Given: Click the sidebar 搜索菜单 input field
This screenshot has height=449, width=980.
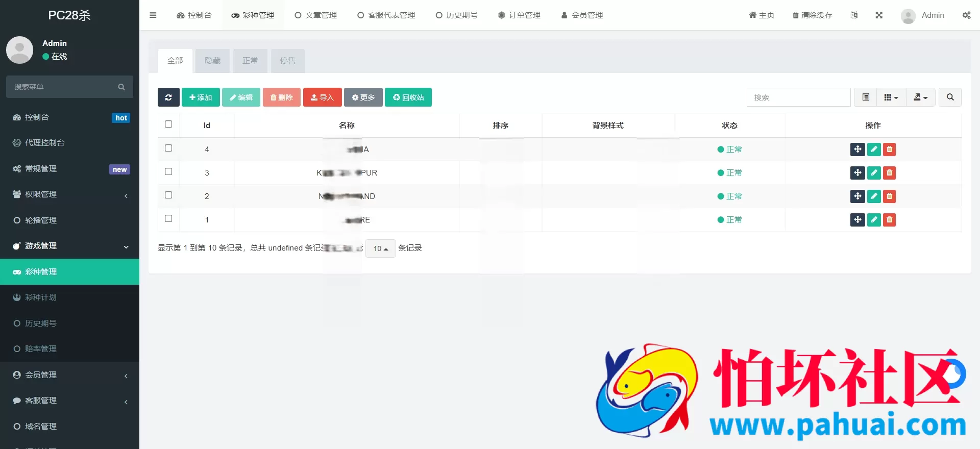Looking at the screenshot, I should (63, 87).
